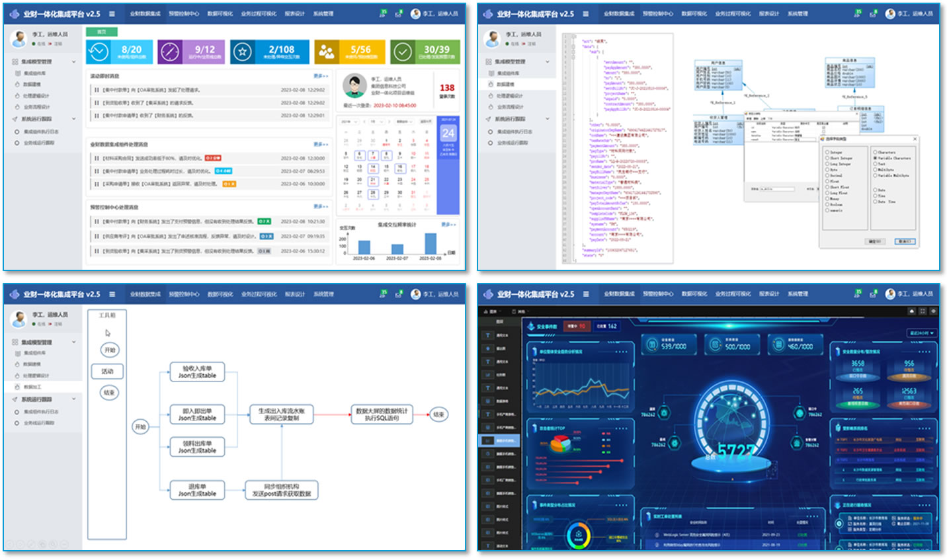The height and width of the screenshot is (560, 949).
Task: Click the platform logo in the dark big-screen window
Action: 489,294
